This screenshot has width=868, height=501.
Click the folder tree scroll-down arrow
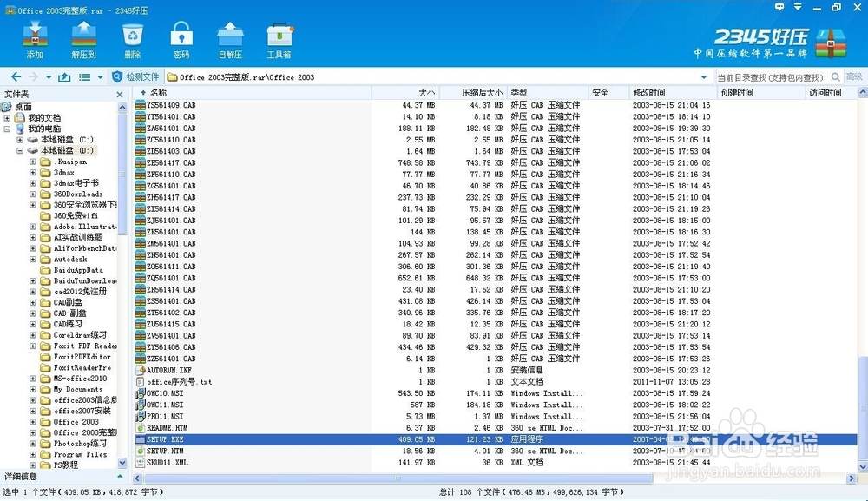[x=122, y=463]
